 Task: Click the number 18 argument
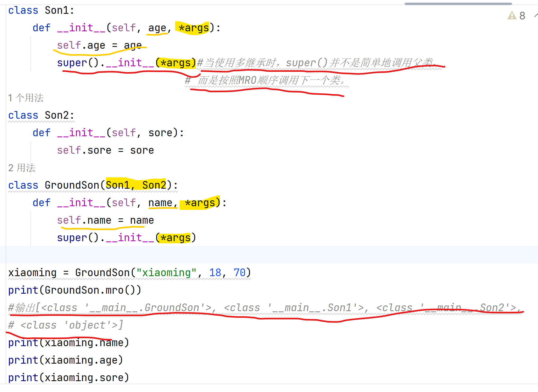pos(215,272)
